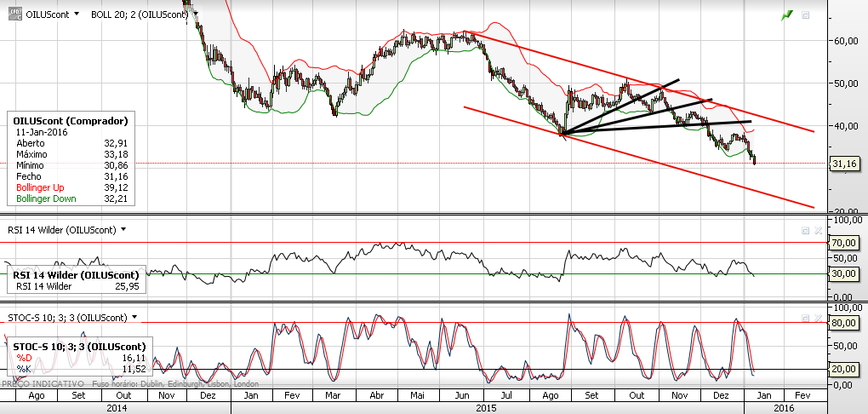Select the Bollinger Up legend entry
The image size is (868, 414).
coord(45,187)
